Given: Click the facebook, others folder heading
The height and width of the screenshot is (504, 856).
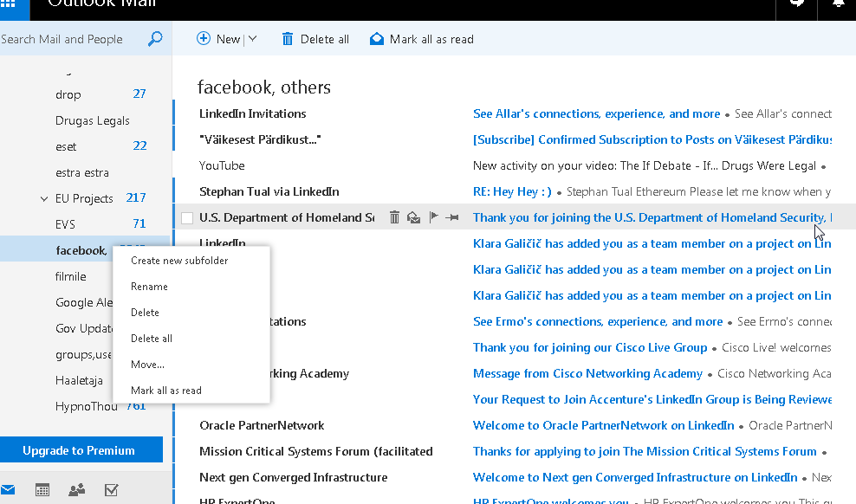Looking at the screenshot, I should click(264, 87).
